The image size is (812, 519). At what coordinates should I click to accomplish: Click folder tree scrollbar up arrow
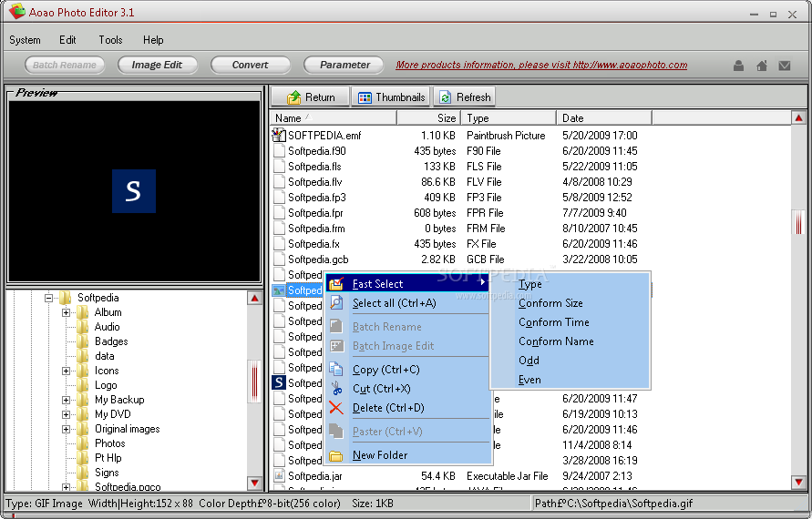254,299
